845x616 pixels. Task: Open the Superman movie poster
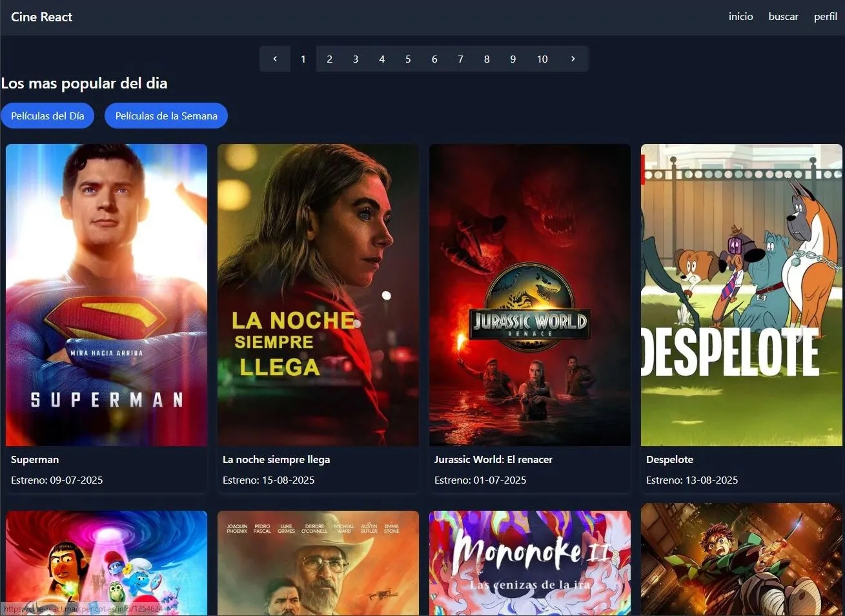pos(106,294)
